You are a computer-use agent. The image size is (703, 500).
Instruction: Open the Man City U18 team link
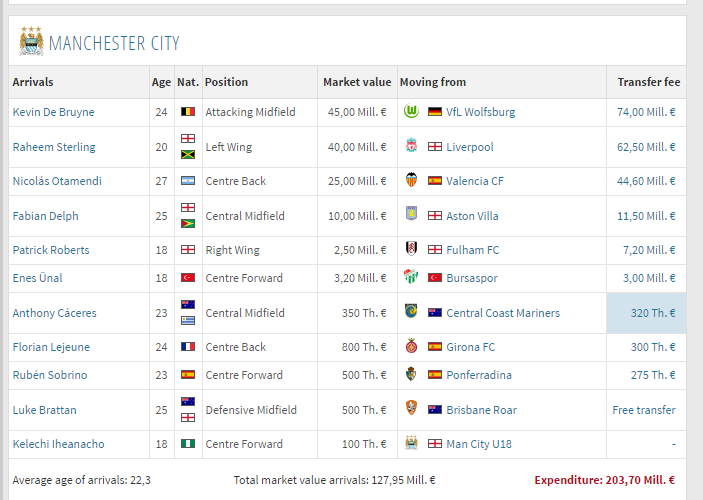click(479, 444)
